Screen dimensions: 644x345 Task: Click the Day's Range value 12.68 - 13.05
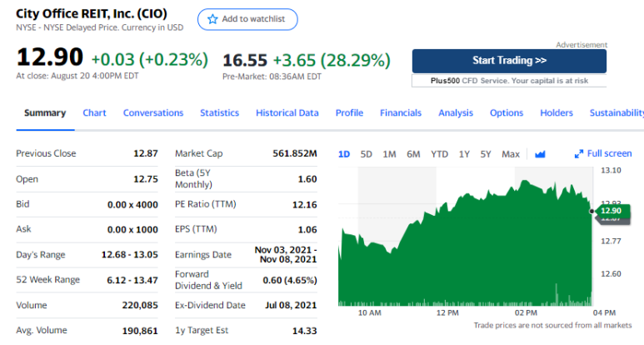click(130, 255)
